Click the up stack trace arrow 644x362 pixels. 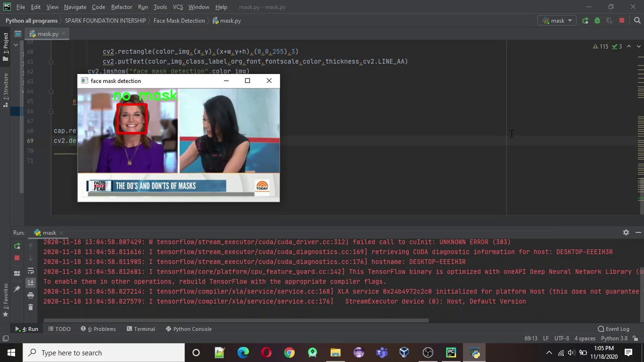coord(31,246)
